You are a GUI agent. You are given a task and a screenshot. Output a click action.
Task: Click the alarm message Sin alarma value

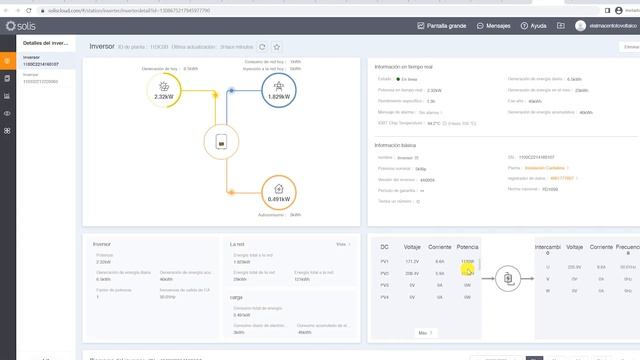pos(429,112)
